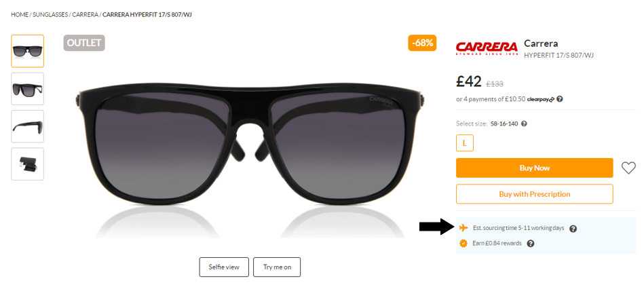Open help icon beside clearpay payments
Image resolution: width=644 pixels, height=287 pixels.
tap(560, 99)
